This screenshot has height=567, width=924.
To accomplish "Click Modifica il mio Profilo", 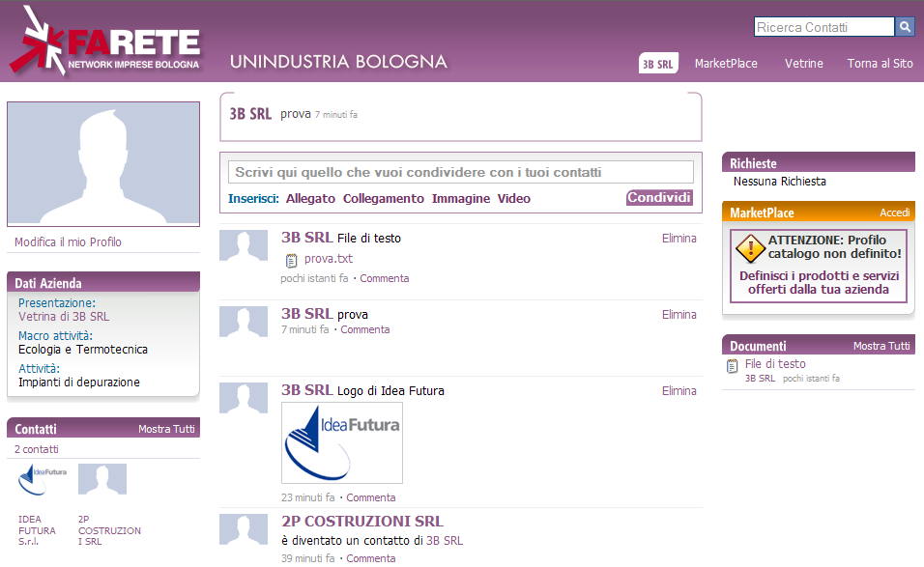I will pyautogui.click(x=68, y=242).
